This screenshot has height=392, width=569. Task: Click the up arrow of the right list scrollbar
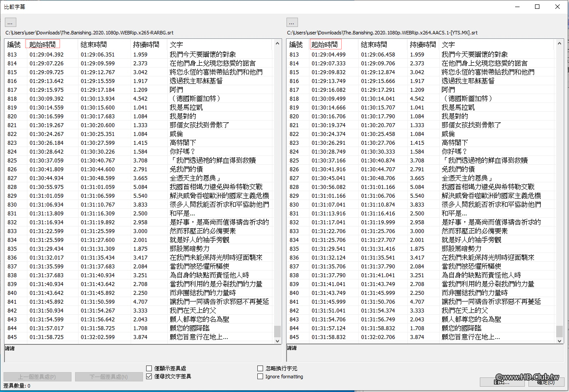(560, 43)
